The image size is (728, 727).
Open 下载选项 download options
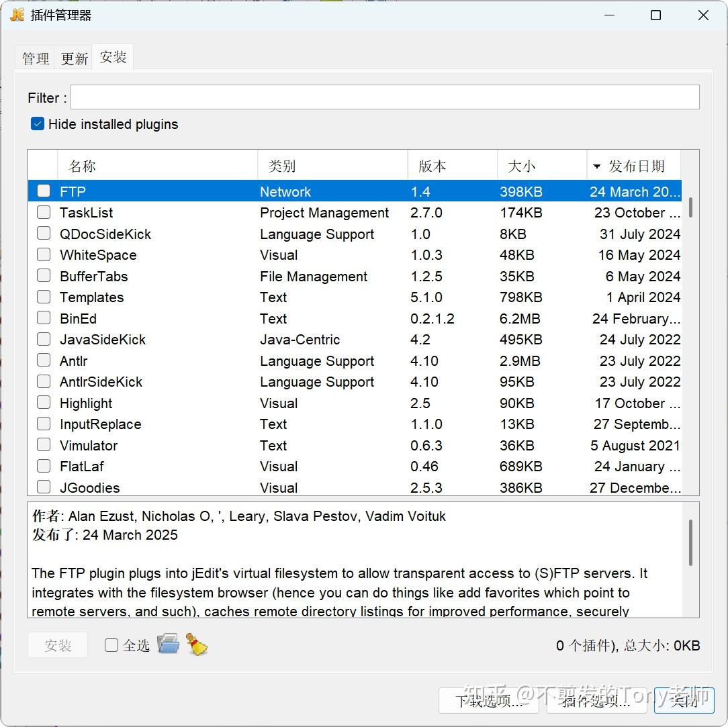488,701
